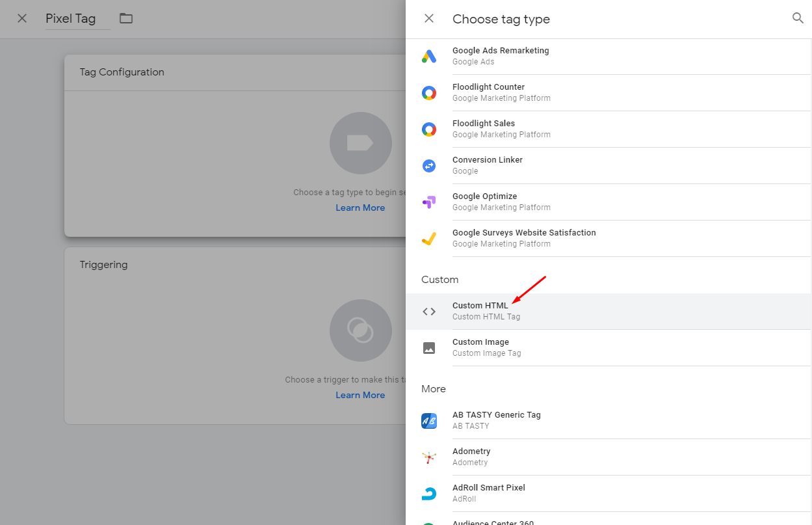Click the Triggering card heading
This screenshot has width=812, height=525.
pyautogui.click(x=103, y=265)
